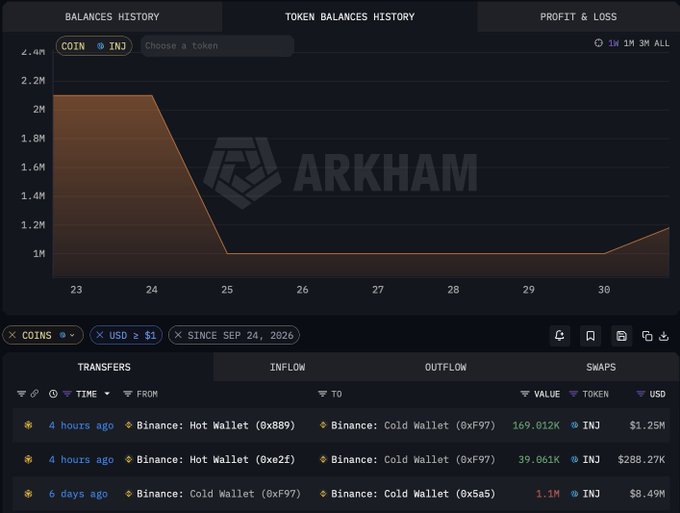Click the chart's day 30 axis label
680x513 pixels.
click(x=604, y=290)
